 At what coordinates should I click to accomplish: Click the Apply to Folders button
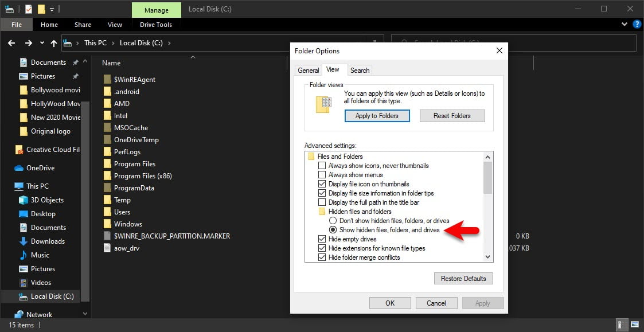[x=377, y=116]
